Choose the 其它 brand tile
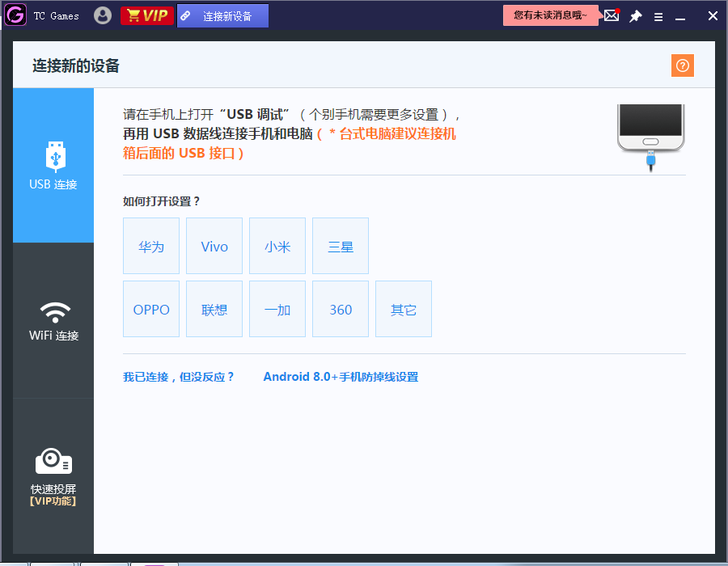728x566 pixels. tap(404, 309)
